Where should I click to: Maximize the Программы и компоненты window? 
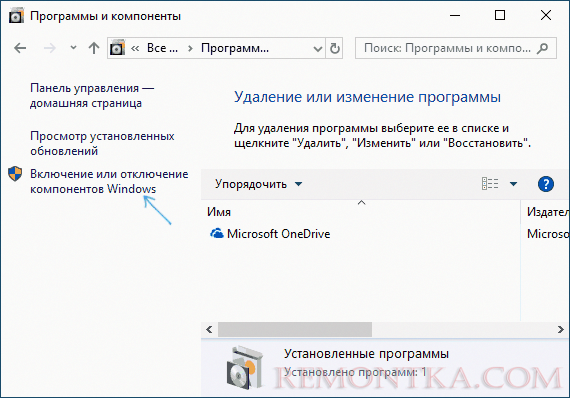tap(500, 15)
